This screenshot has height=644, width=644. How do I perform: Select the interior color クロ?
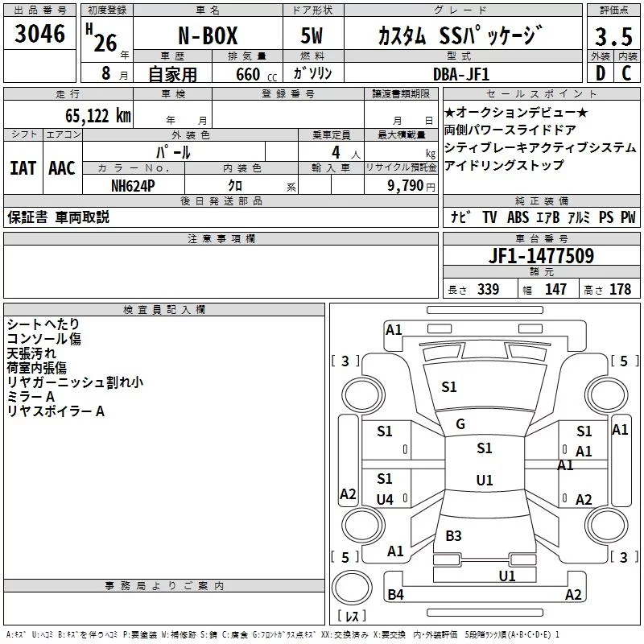[235, 186]
